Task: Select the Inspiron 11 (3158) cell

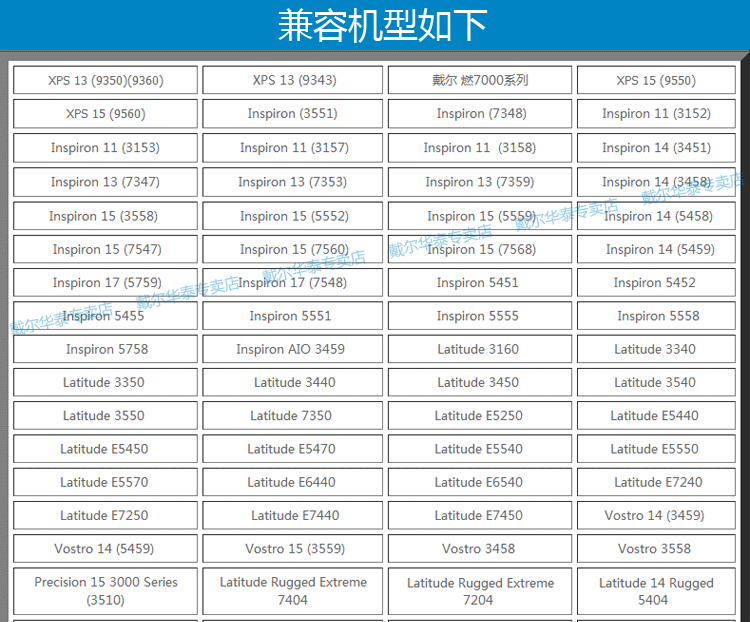Action: (x=480, y=148)
